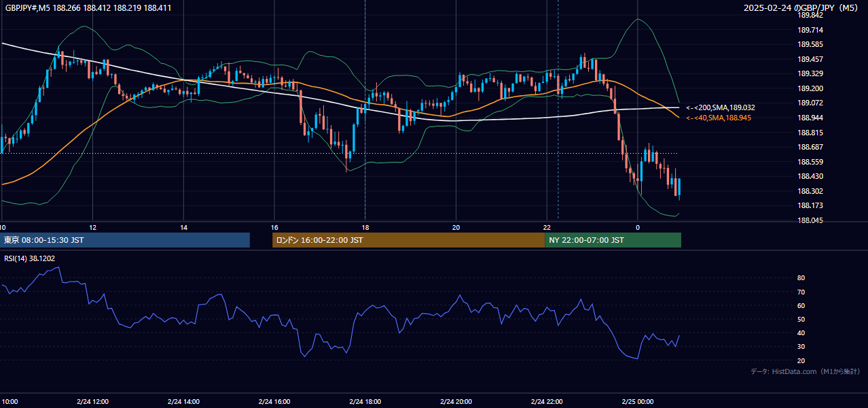
Task: Click hour marker 14 under the price chart
Action: click(x=183, y=227)
